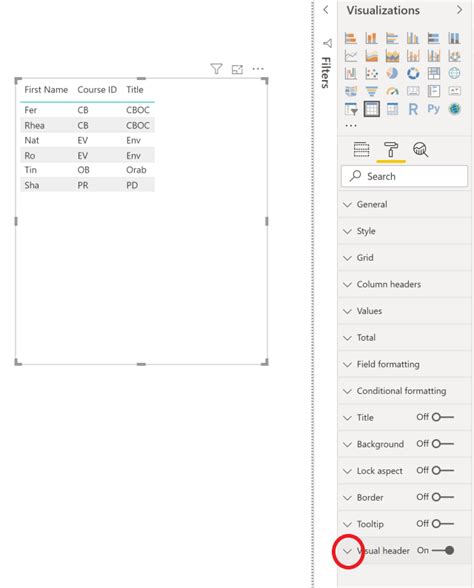Select the donut chart visual

[x=413, y=74]
